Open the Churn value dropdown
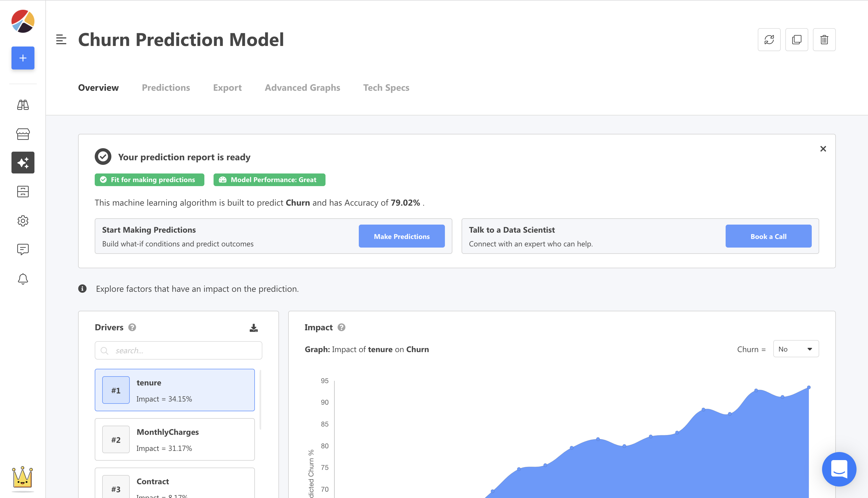Screen dimensions: 868x498 796,349
